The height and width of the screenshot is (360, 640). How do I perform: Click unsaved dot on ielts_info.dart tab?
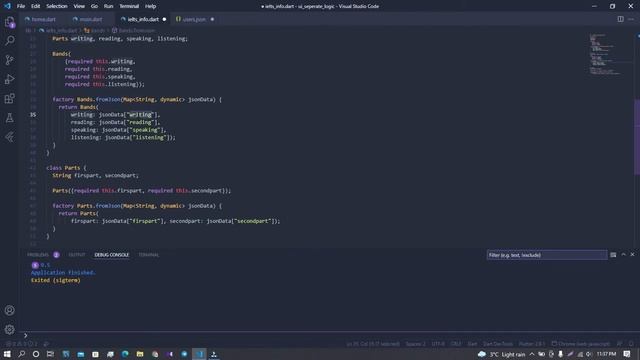(x=164, y=19)
